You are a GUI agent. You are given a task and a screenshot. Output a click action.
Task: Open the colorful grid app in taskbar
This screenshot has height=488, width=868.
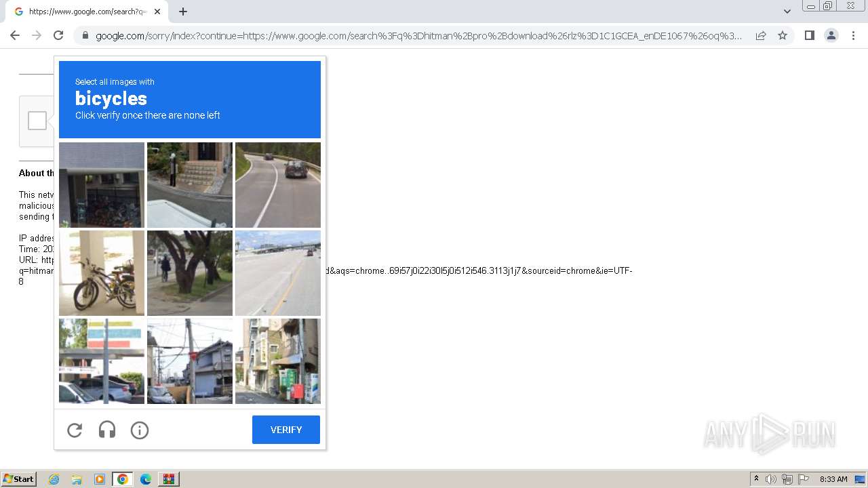[x=168, y=479]
